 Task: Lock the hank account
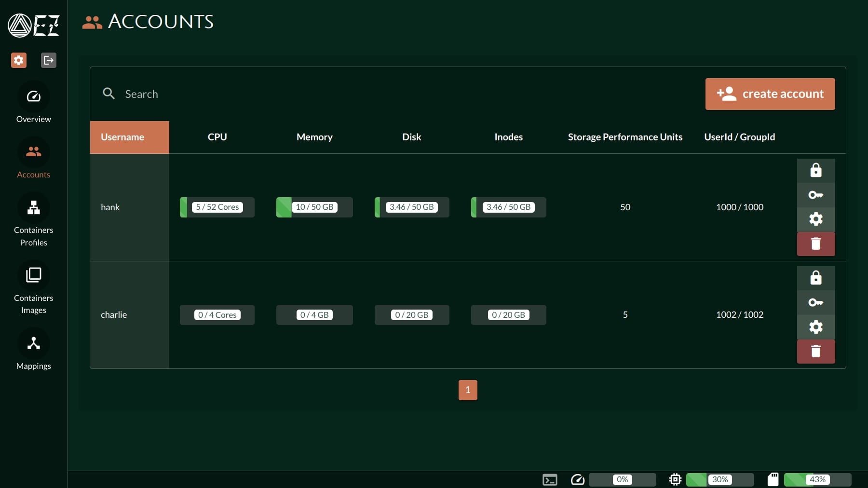coord(815,171)
